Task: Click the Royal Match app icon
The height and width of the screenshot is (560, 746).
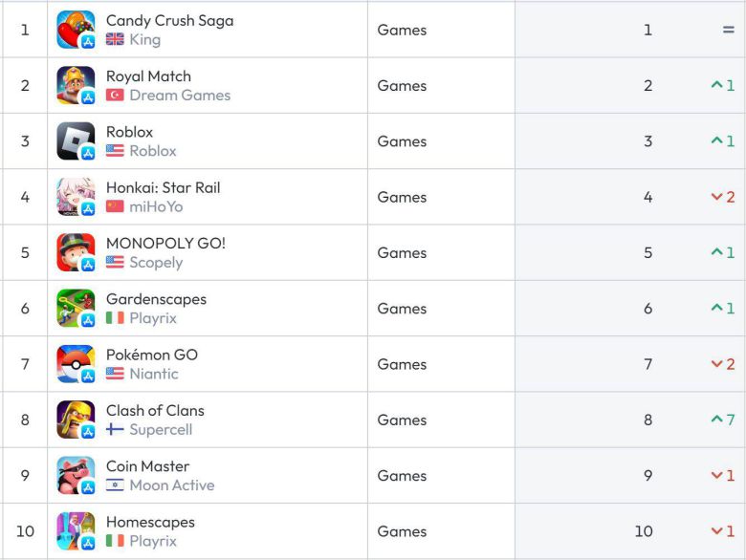Action: coord(76,85)
